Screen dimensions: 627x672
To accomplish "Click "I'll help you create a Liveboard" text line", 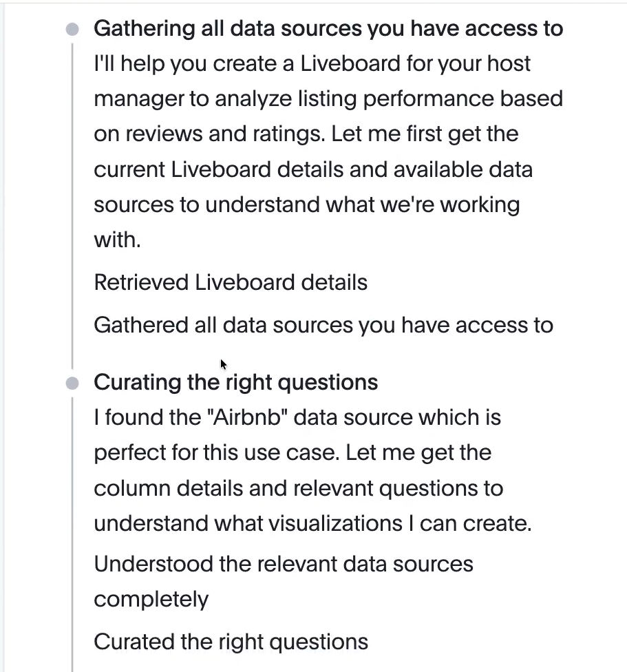I will pos(312,64).
